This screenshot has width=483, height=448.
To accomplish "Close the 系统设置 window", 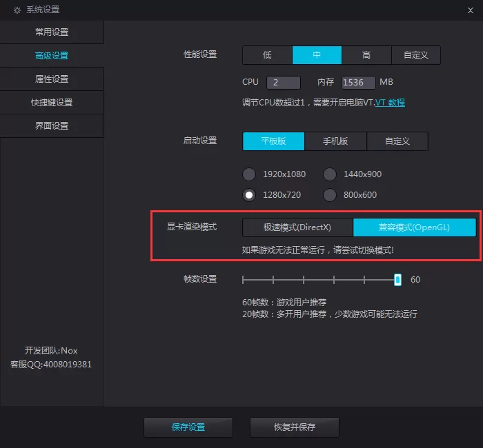I will point(471,10).
